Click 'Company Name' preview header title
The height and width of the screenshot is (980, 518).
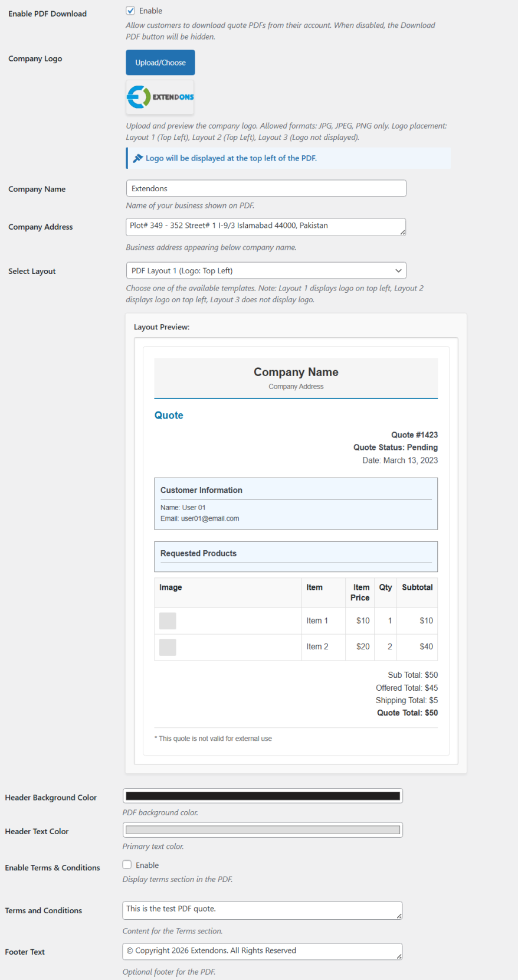click(296, 372)
